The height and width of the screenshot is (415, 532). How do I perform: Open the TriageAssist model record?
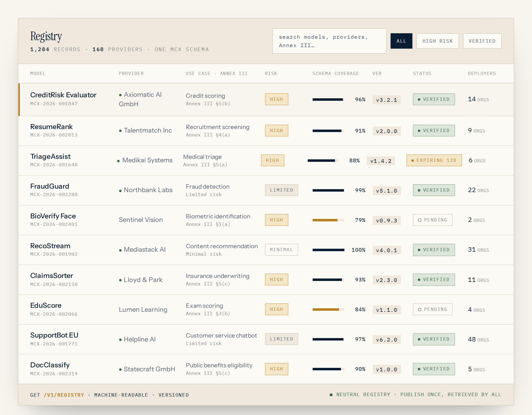click(x=50, y=156)
